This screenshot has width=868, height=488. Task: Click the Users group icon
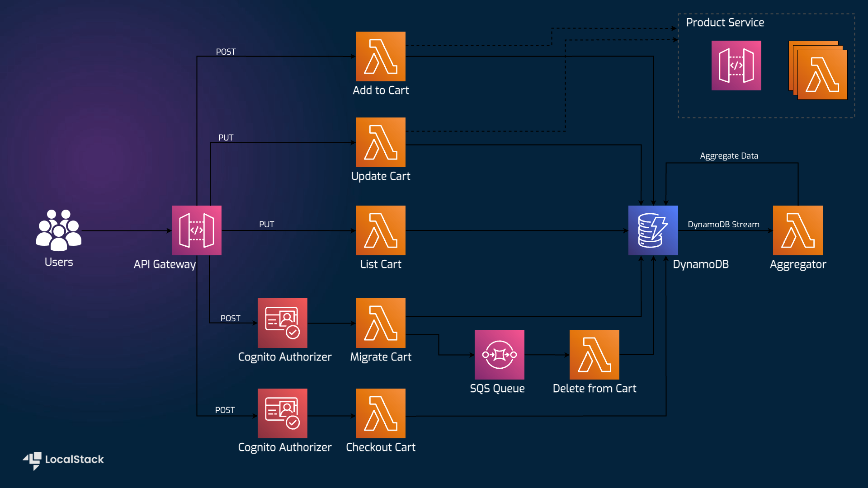click(59, 230)
